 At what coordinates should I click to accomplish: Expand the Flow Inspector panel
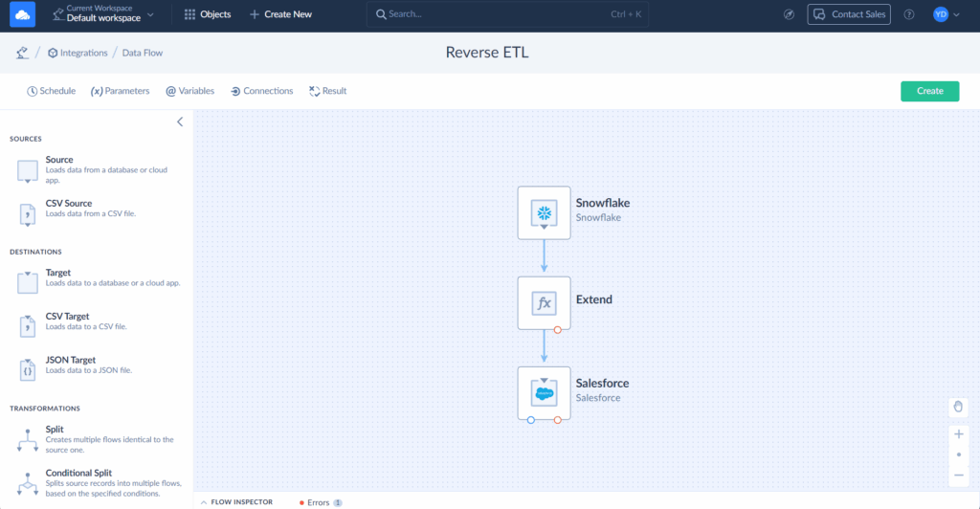(237, 502)
